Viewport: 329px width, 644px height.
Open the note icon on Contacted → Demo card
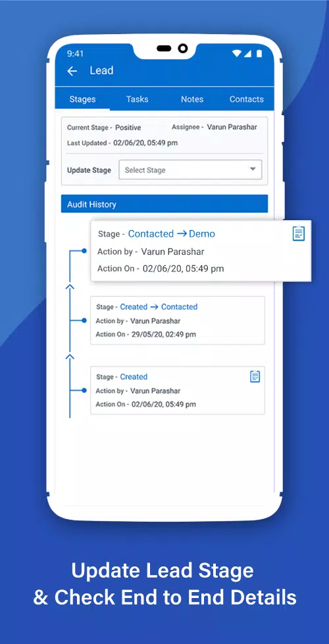pos(299,233)
